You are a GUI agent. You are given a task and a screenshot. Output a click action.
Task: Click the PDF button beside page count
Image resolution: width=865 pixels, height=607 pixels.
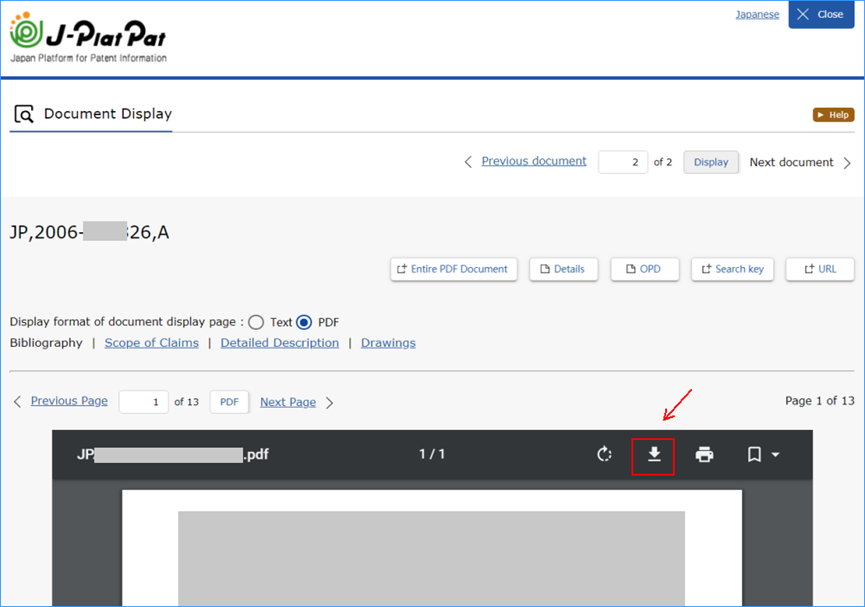coord(229,402)
